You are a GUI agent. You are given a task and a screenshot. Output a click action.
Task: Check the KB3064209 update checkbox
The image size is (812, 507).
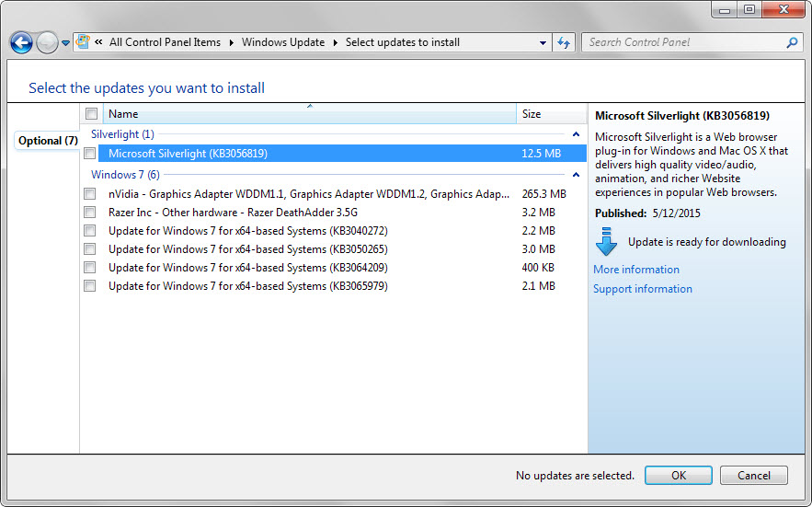click(x=89, y=268)
